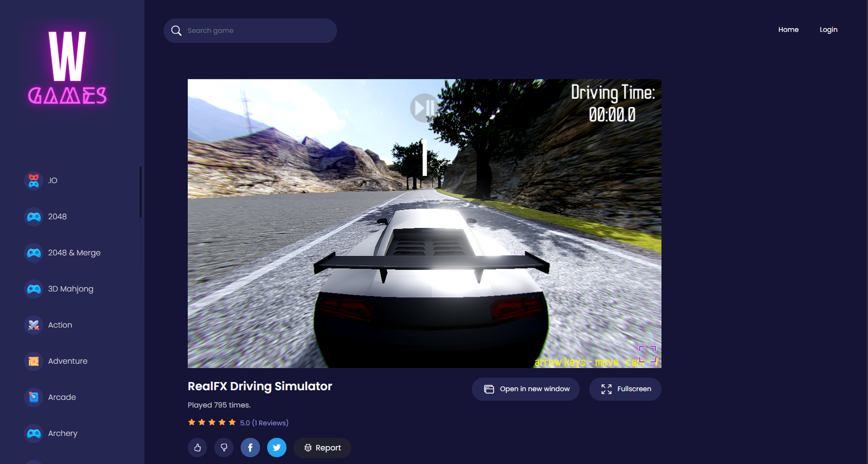Click the 2048 & Merge gamepad icon
Image resolution: width=868 pixels, height=464 pixels.
pos(34,253)
